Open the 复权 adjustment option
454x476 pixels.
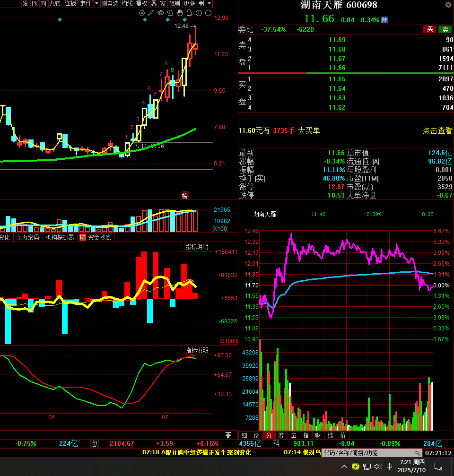click(141, 3)
